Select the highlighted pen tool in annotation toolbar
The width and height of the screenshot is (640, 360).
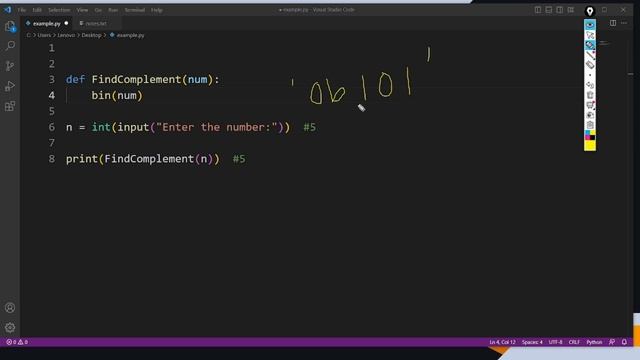click(x=590, y=45)
